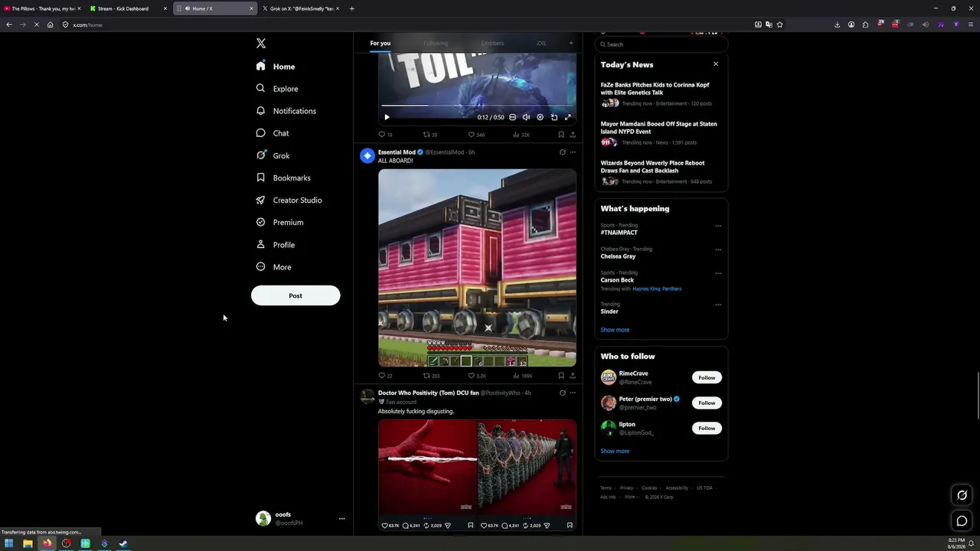Show more trends under What's happening

pyautogui.click(x=615, y=330)
